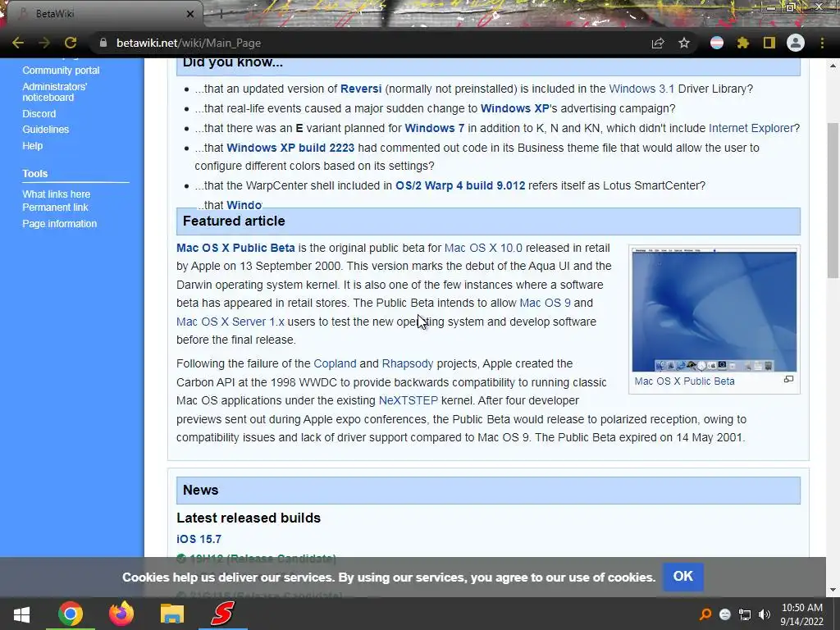Open the bold Mac OS X Public Beta article link
The width and height of the screenshot is (840, 630).
pyautogui.click(x=235, y=248)
